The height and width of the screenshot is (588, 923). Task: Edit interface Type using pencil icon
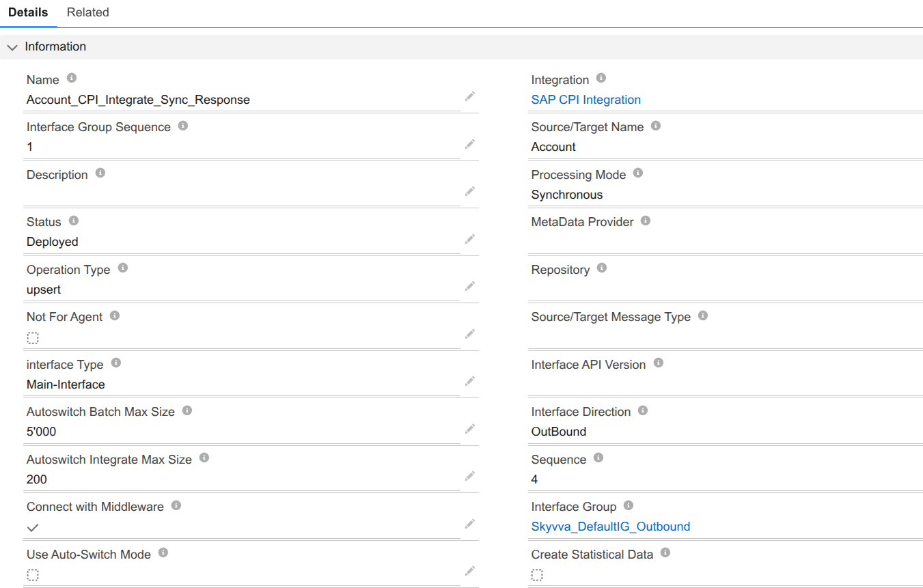(470, 380)
